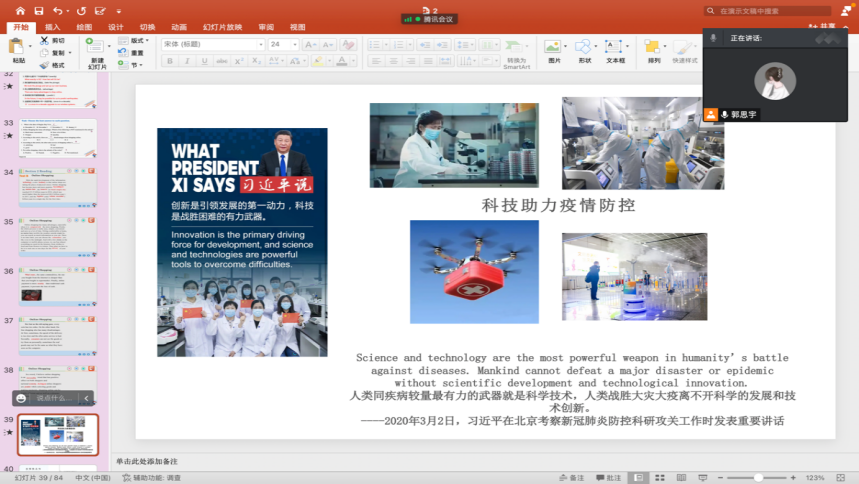Click the Home icon in title bar

(20, 10)
